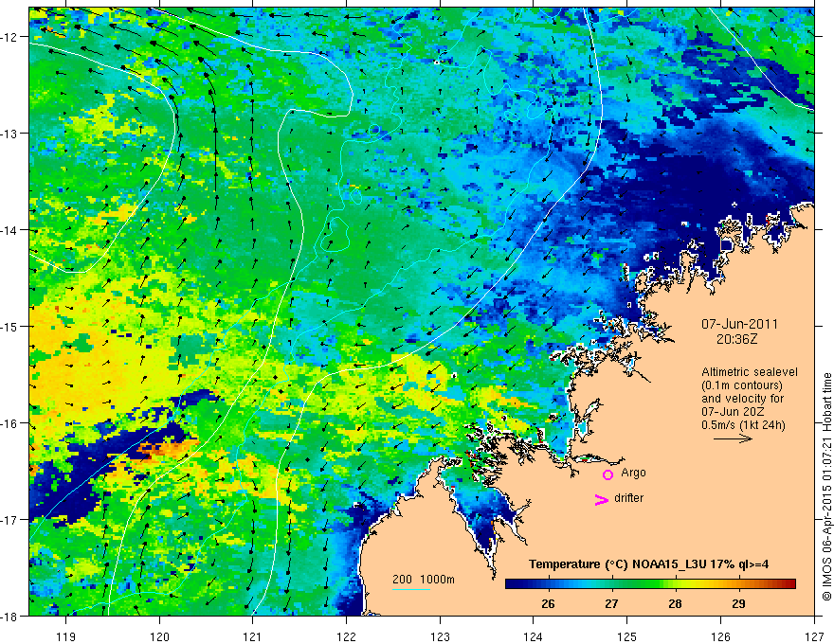Click the latitude axis label '-15'
The height and width of the screenshot is (644, 834).
pyautogui.click(x=9, y=326)
